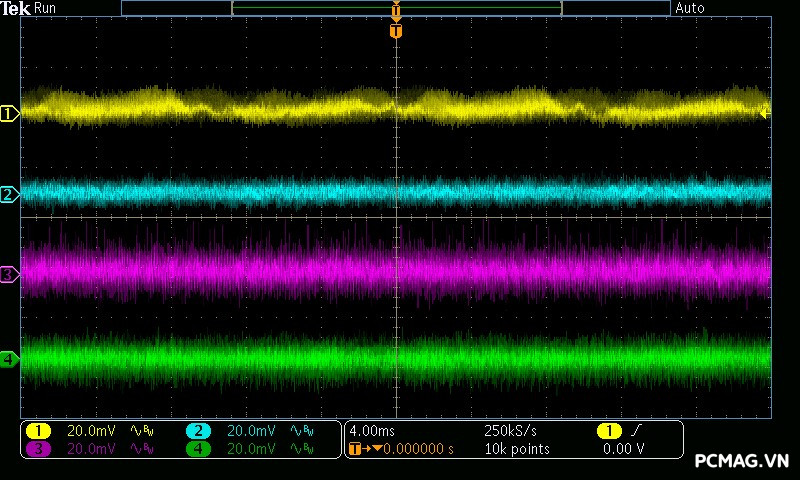Click the yellow channel 1 badge
Viewport: 800px width, 480px height.
pos(38,431)
